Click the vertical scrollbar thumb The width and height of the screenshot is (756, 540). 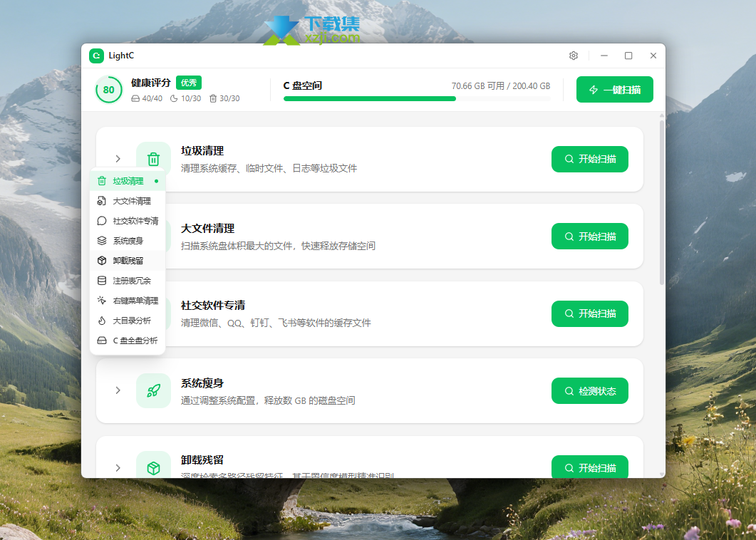point(661,202)
